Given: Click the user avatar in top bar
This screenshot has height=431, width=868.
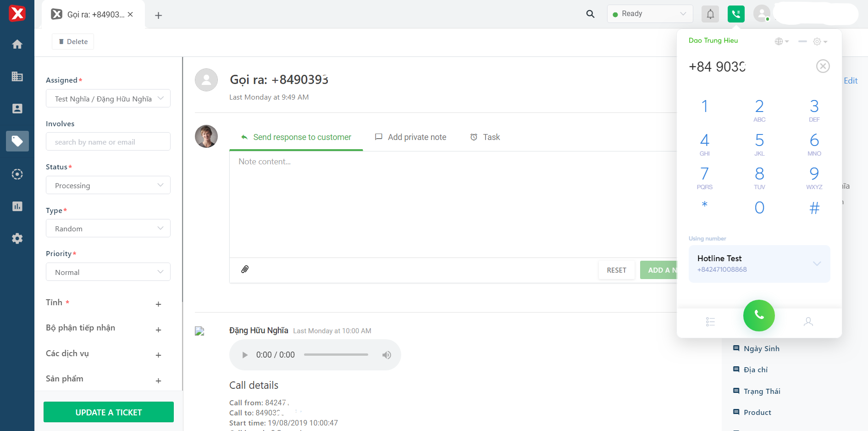Looking at the screenshot, I should [x=762, y=14].
